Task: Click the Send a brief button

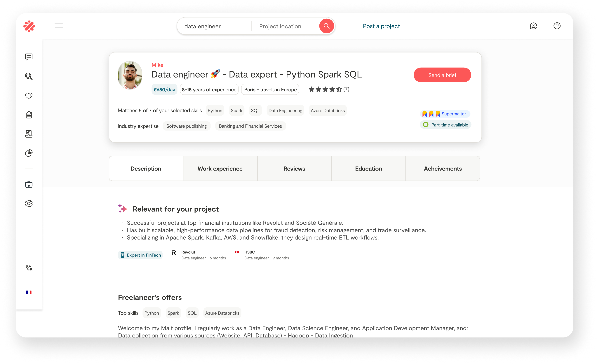Action: 442,75
